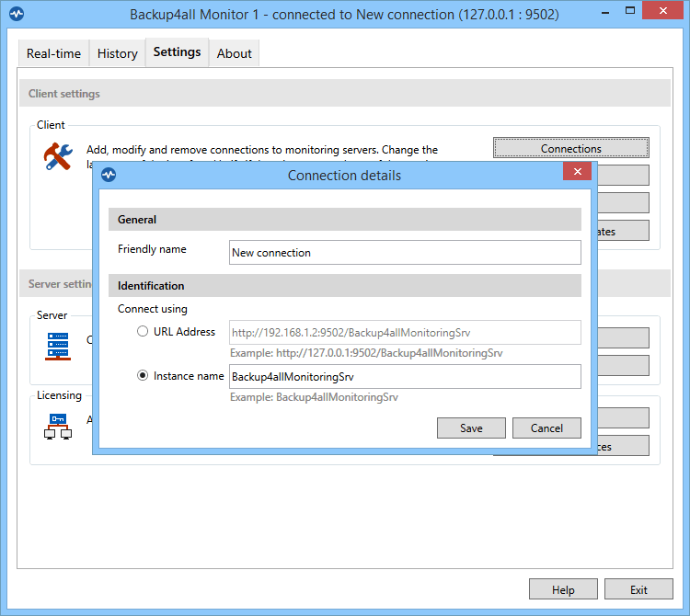The image size is (690, 616).
Task: Go to the About tab
Action: click(x=235, y=53)
